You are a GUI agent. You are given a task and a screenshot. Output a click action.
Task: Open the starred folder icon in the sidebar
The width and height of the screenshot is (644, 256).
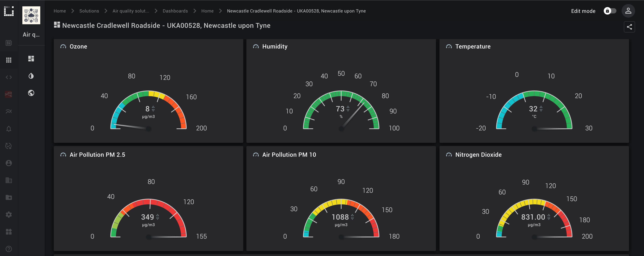(x=9, y=197)
